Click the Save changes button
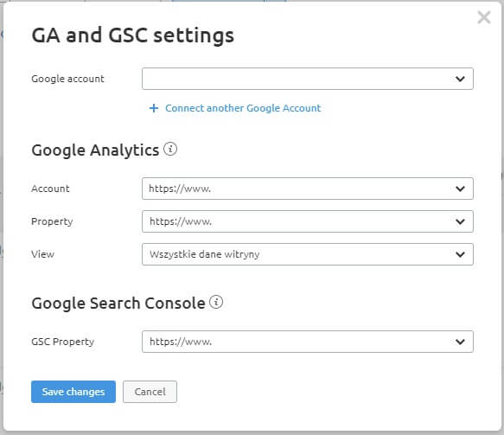The height and width of the screenshot is (435, 504). coord(73,392)
